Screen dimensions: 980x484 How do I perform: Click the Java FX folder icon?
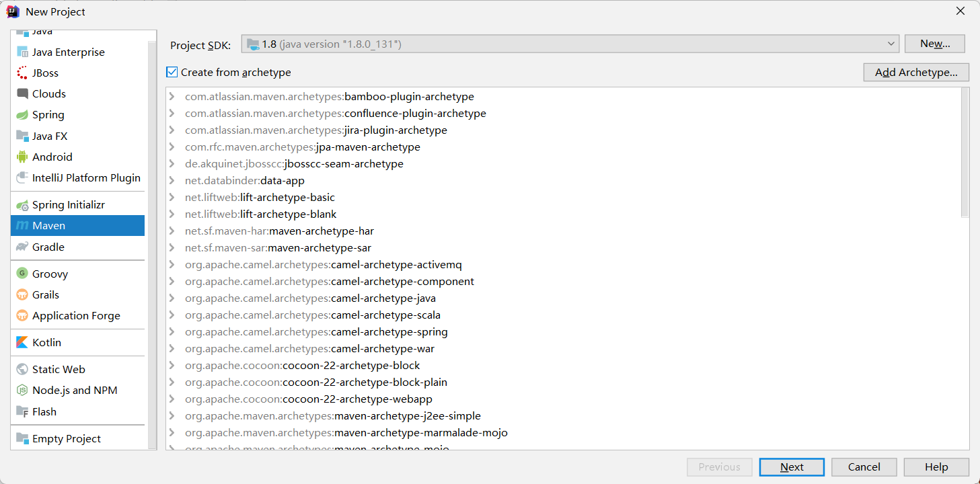tap(22, 136)
